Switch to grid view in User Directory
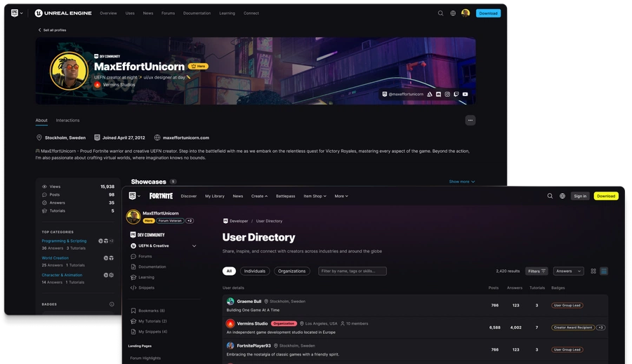632x364 pixels. click(x=593, y=271)
